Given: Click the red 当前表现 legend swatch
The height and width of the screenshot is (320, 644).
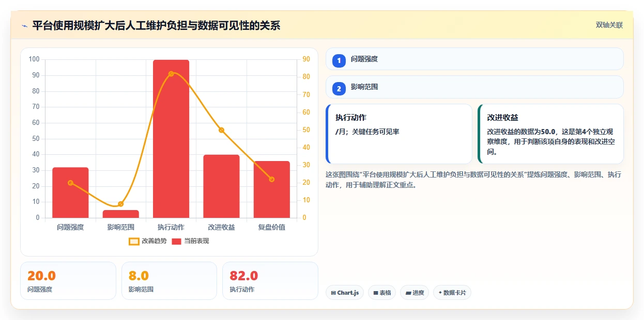Looking at the screenshot, I should point(177,241).
